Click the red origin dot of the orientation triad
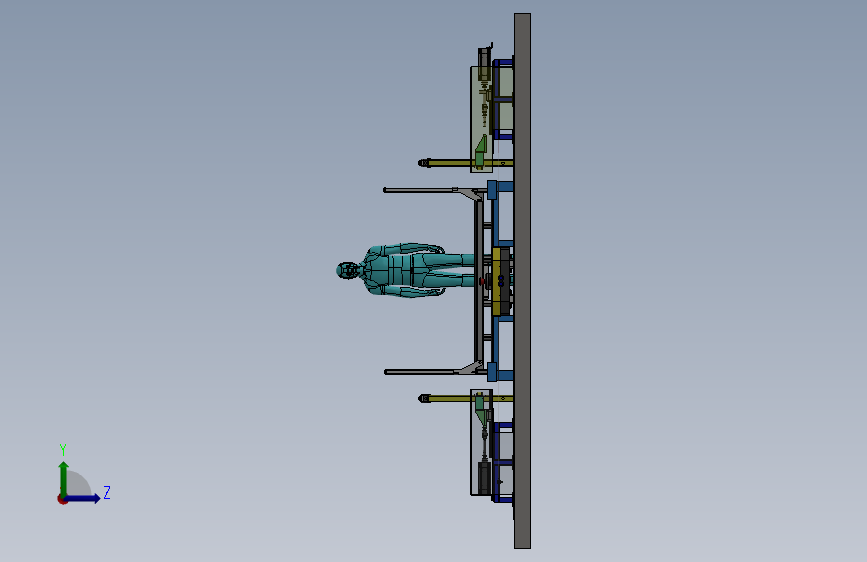867x562 pixels. 62,499
